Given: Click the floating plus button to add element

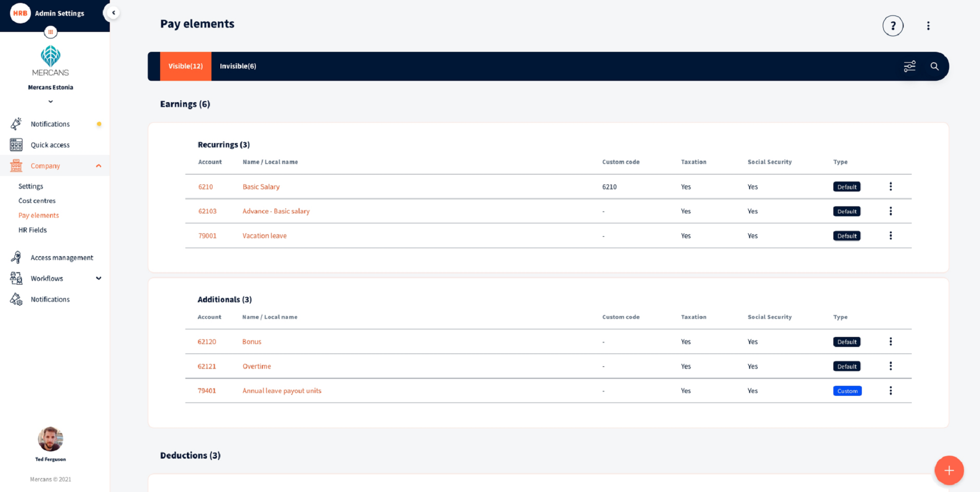Looking at the screenshot, I should (x=949, y=470).
